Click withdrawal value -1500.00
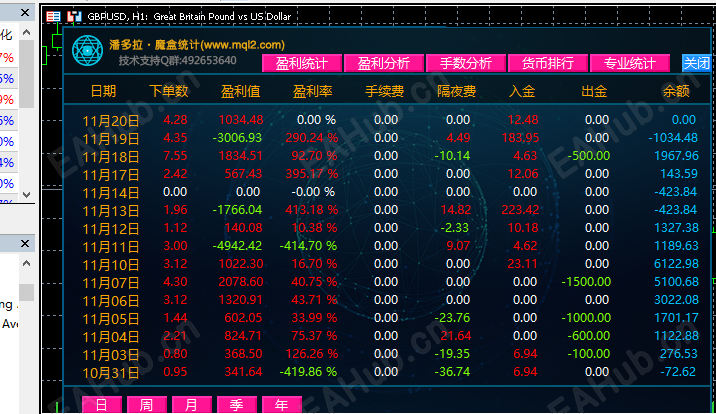Screen dimensions: 716x414 click(586, 282)
